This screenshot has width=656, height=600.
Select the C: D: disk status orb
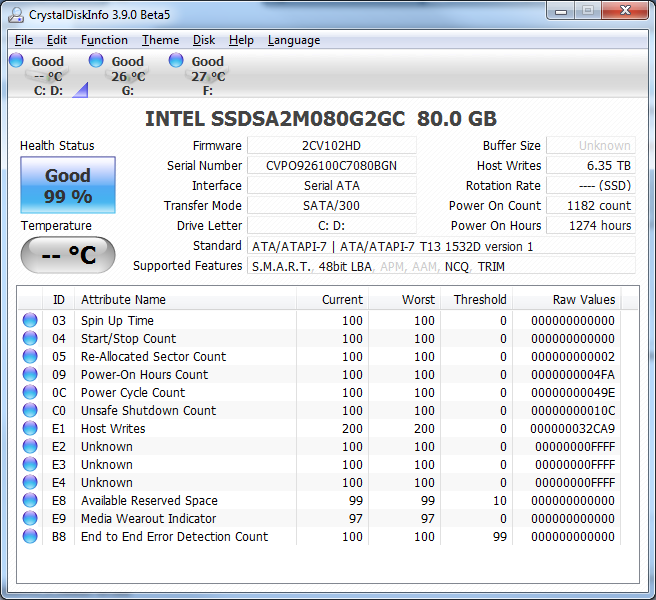16,60
